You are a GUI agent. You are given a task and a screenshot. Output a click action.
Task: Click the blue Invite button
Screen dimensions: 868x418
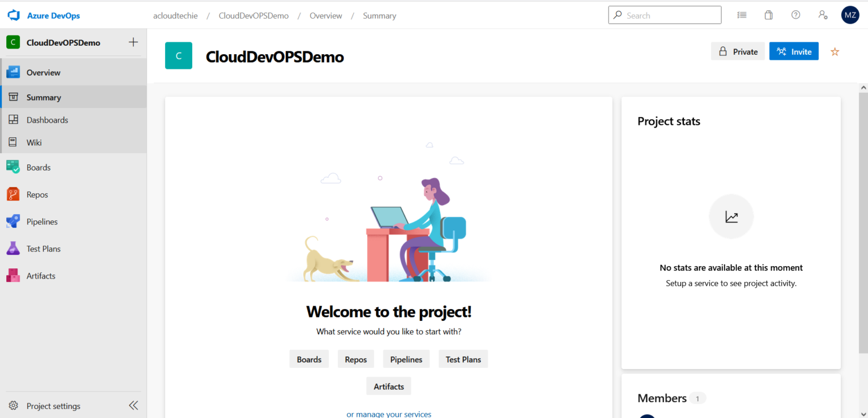click(x=793, y=51)
